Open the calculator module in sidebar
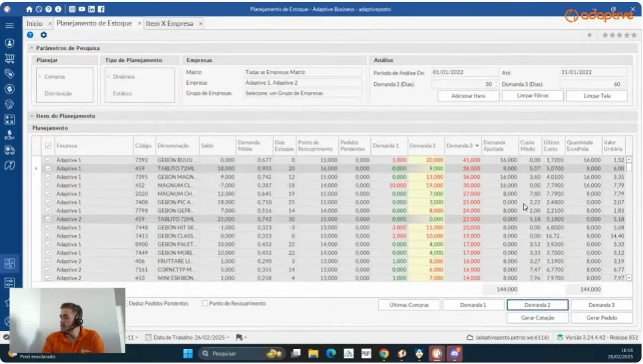The height and width of the screenshot is (364, 643). click(x=9, y=120)
